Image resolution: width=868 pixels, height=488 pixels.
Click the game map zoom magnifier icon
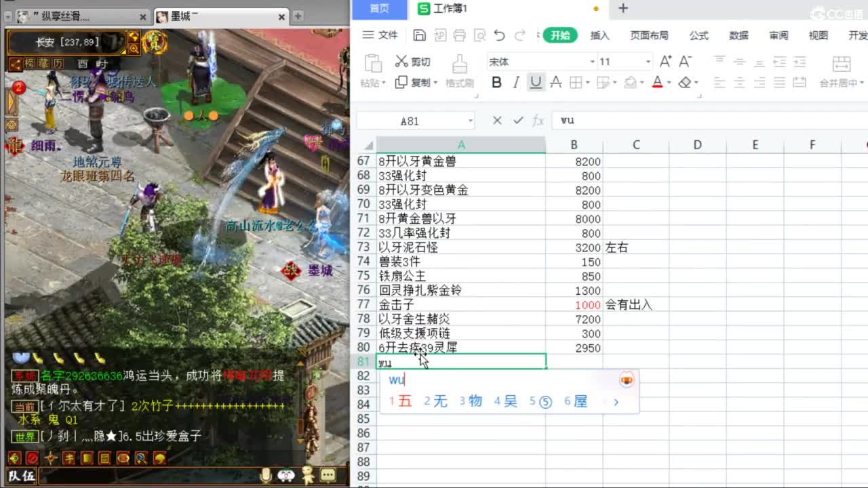[x=134, y=49]
